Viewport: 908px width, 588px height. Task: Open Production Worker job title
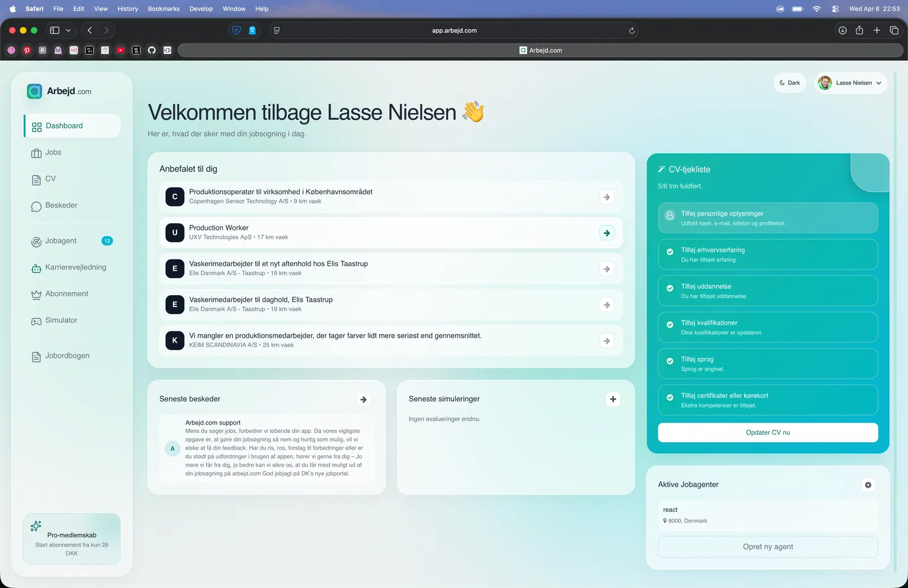pyautogui.click(x=219, y=228)
